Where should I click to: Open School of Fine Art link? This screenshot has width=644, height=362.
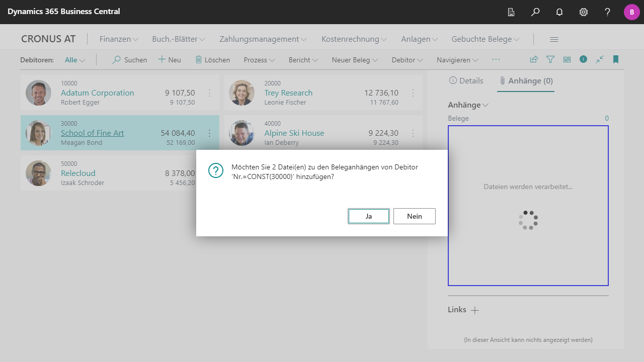pyautogui.click(x=92, y=133)
